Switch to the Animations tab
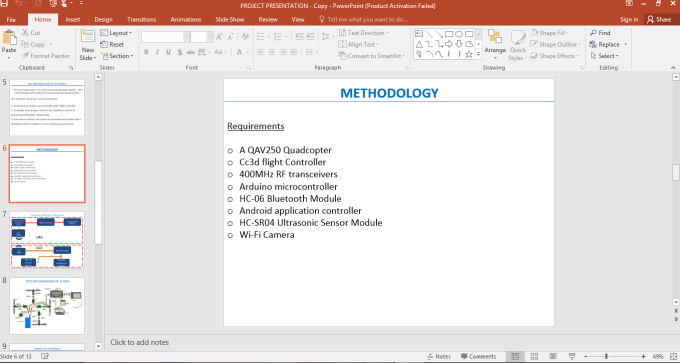This screenshot has height=363, width=680. (x=186, y=20)
